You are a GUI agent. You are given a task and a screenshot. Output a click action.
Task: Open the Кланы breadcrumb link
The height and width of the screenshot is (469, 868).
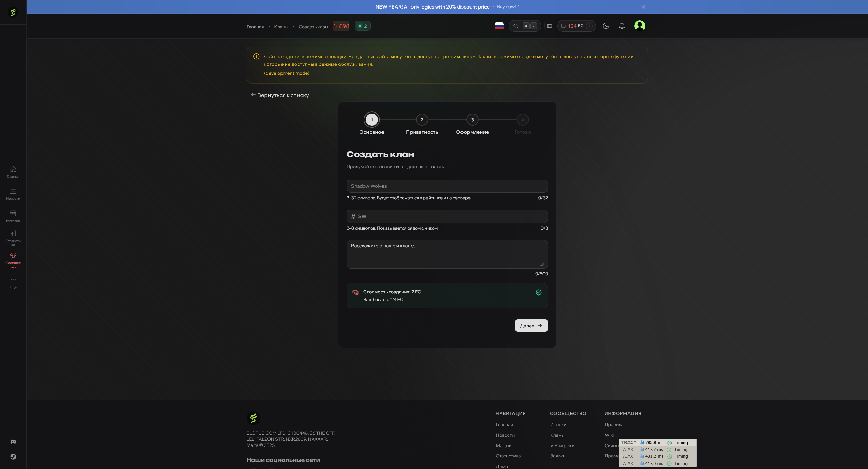click(280, 27)
